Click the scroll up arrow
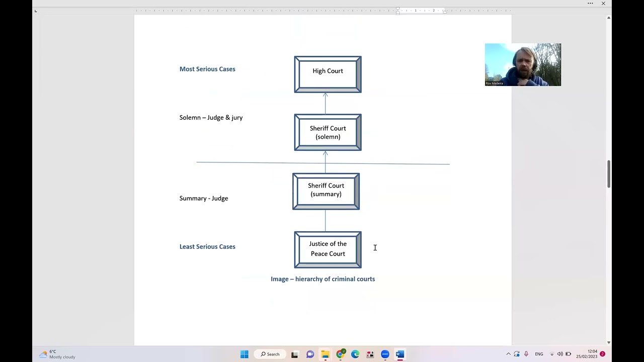The height and width of the screenshot is (362, 644). tap(608, 18)
